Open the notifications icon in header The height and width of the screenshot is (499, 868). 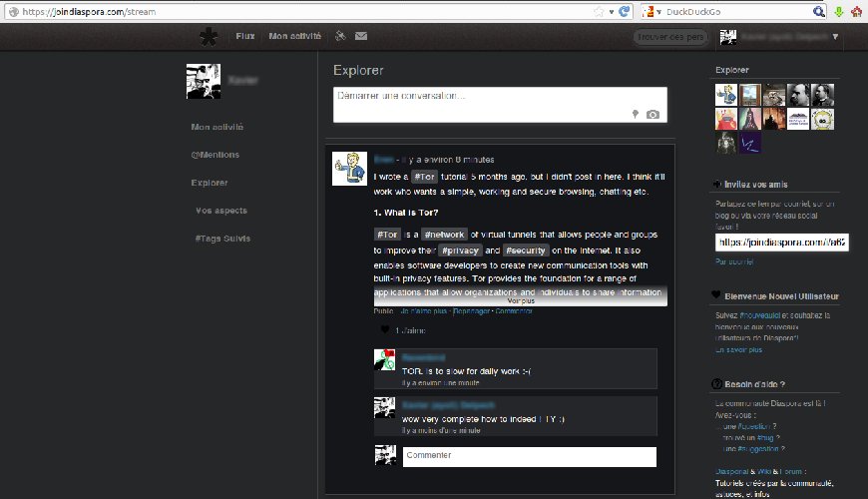[x=340, y=36]
